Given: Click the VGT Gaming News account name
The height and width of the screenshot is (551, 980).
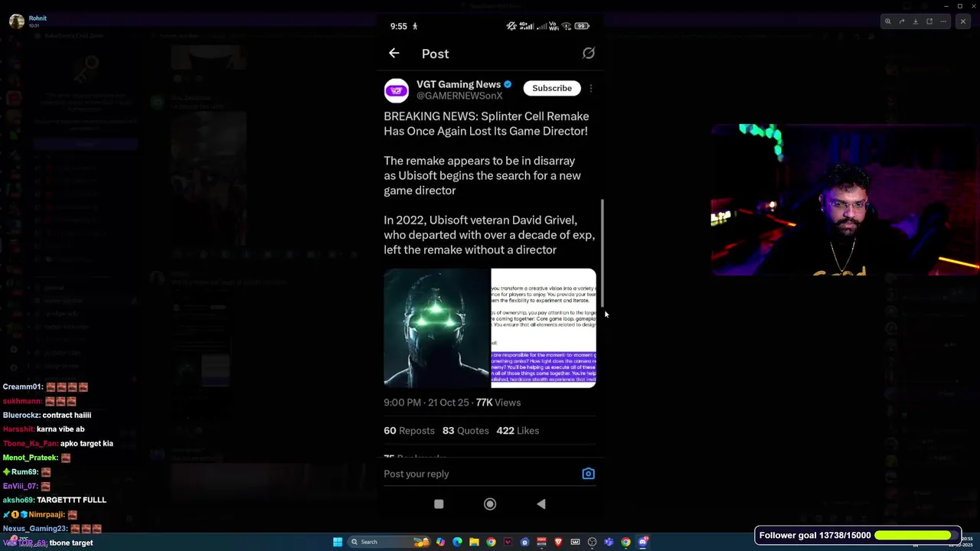Looking at the screenshot, I should (x=459, y=84).
